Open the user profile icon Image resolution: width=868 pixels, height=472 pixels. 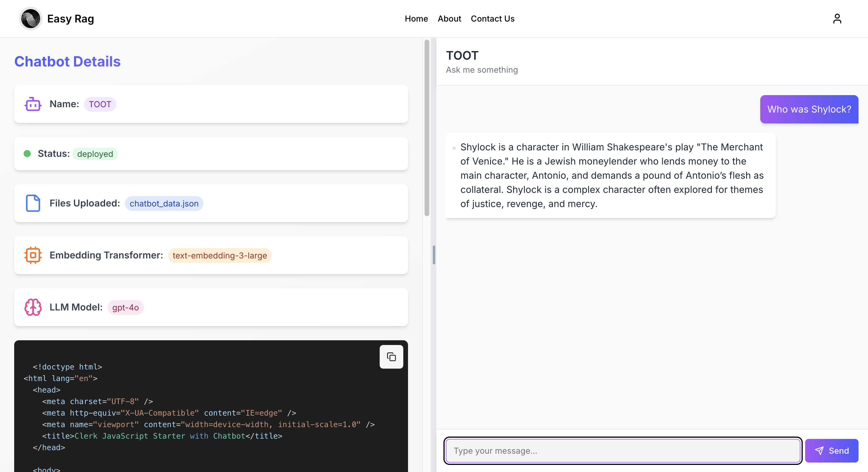point(837,19)
